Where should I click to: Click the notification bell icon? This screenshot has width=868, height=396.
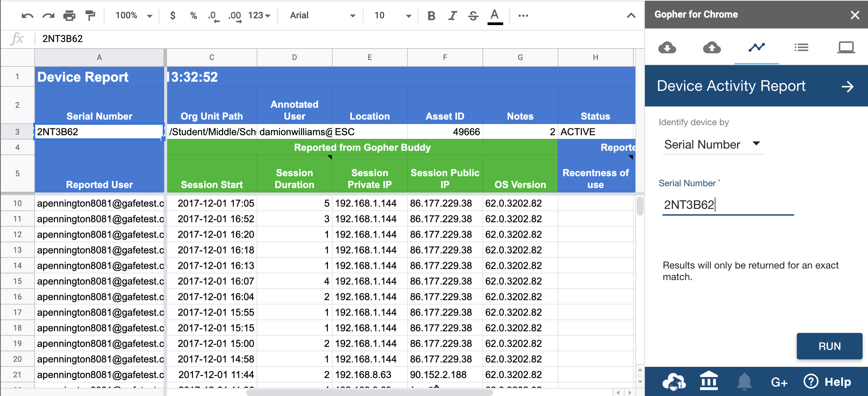click(x=744, y=382)
